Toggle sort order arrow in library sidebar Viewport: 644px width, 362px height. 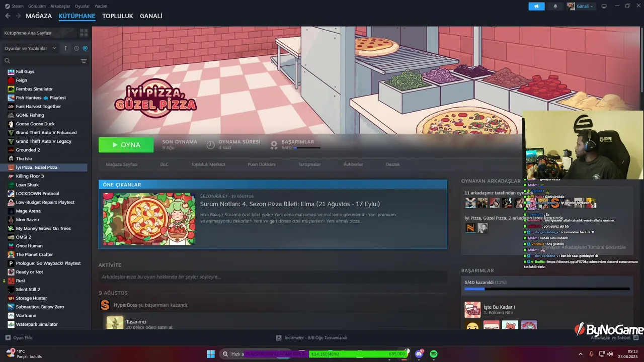click(x=65, y=48)
